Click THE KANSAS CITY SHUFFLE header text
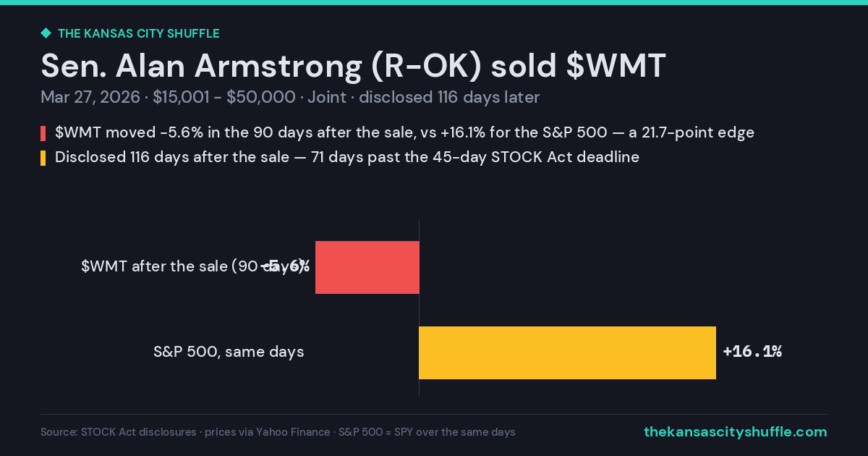The image size is (868, 456). (x=139, y=33)
